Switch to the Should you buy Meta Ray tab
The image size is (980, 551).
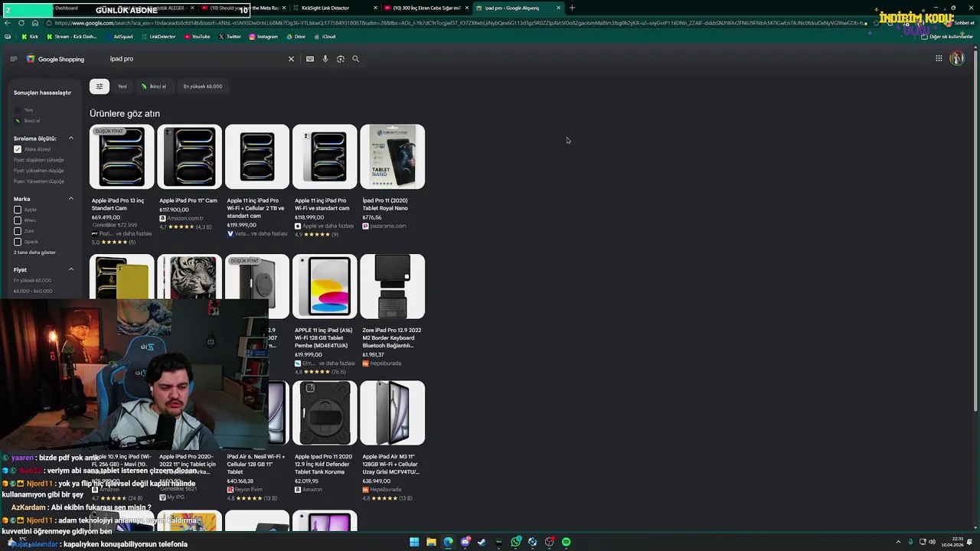(x=243, y=8)
